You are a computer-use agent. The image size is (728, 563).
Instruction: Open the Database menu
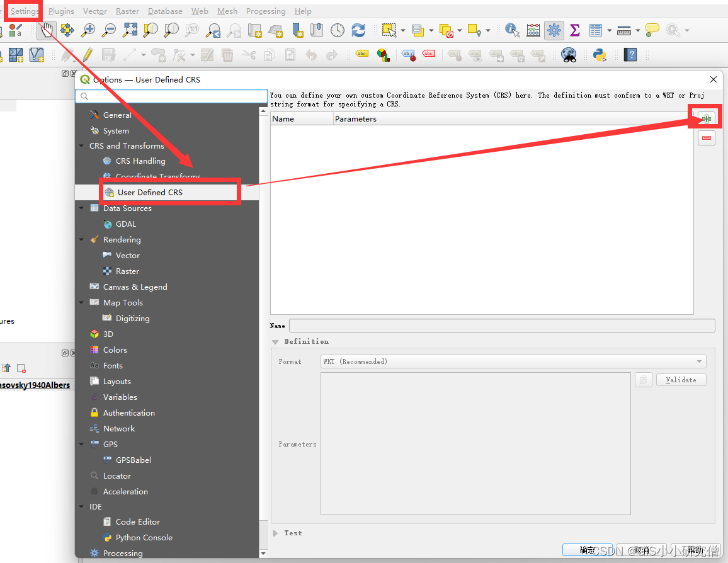pyautogui.click(x=165, y=11)
